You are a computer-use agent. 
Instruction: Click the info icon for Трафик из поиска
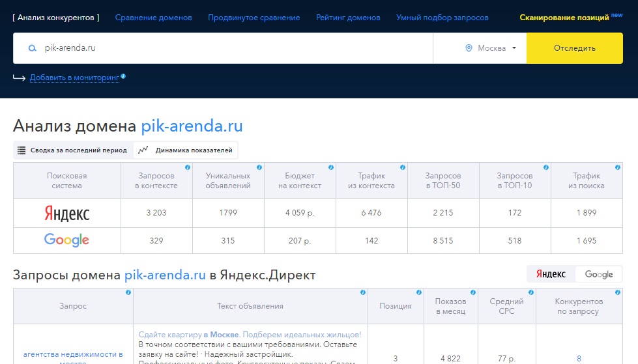coord(618,167)
